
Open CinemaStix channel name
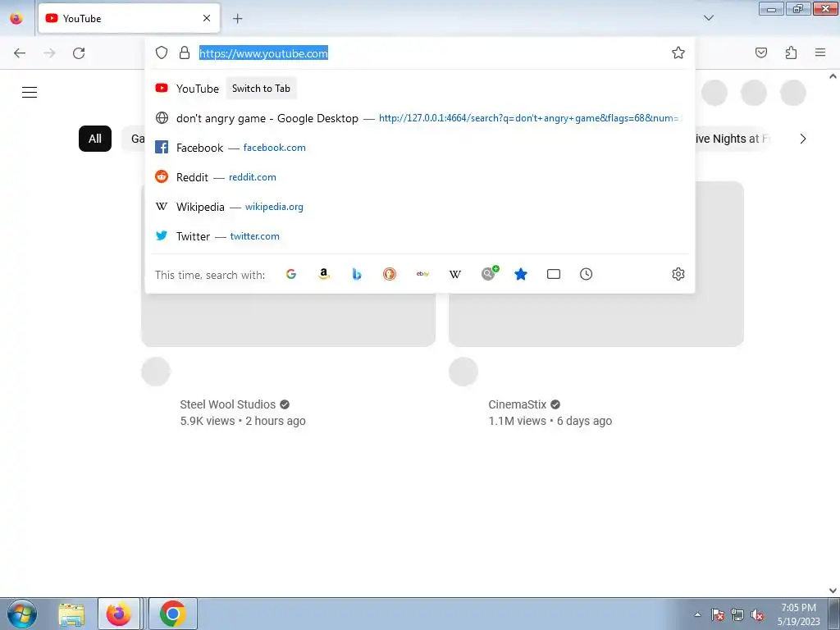tap(517, 404)
